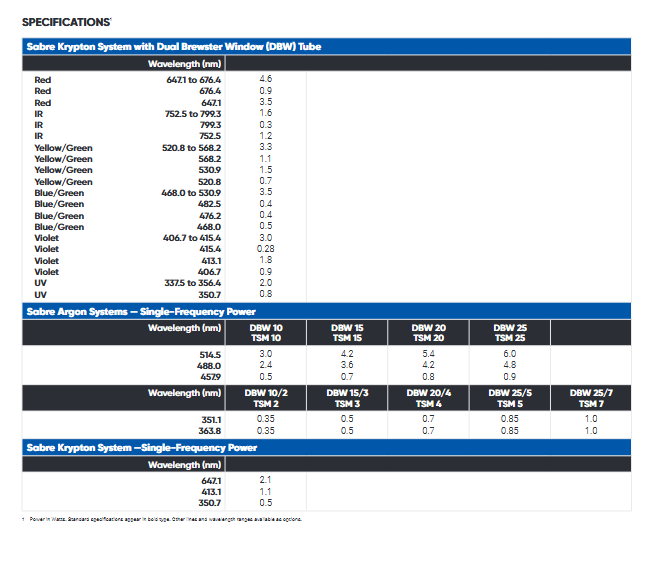This screenshot has height=566, width=647.
Task: Select 647.1 in Krypton Single-Frequency table
Action: 211,481
